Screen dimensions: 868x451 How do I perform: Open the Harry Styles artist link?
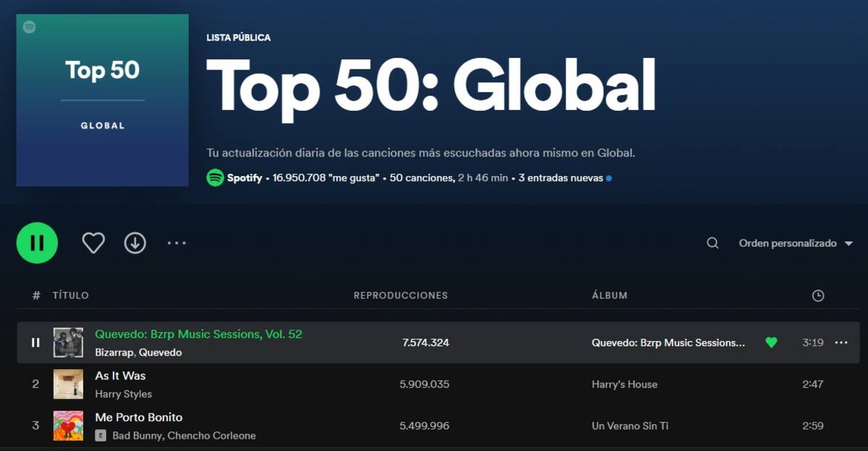point(124,394)
